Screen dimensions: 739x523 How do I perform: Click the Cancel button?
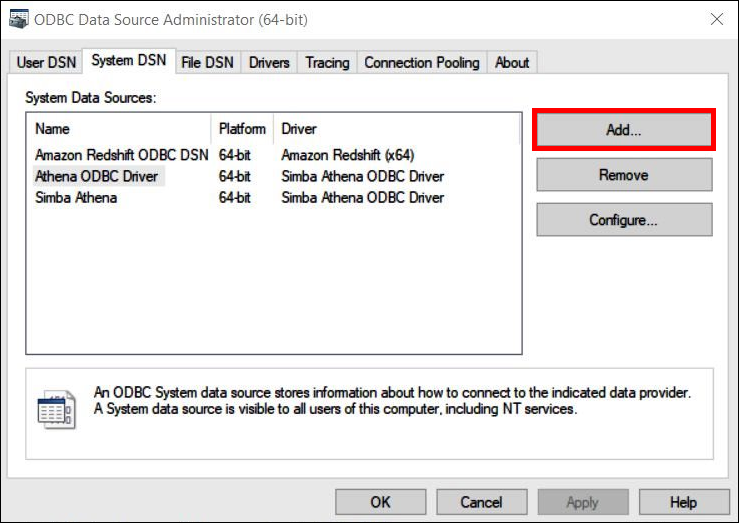point(481,502)
